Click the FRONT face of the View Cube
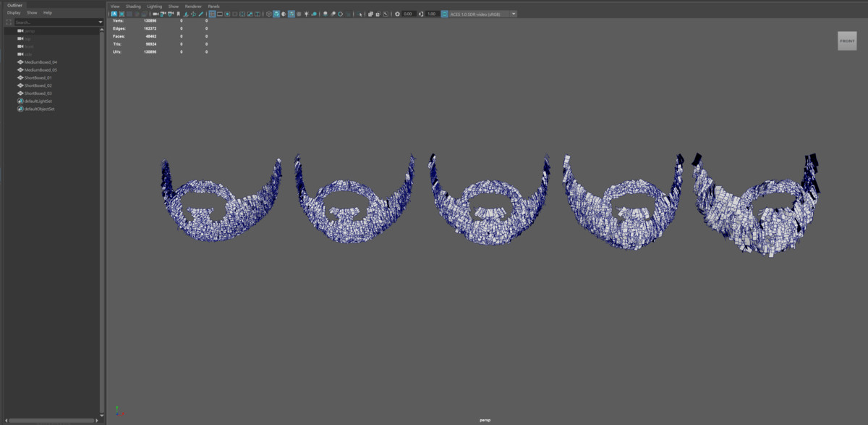This screenshot has width=868, height=425. tap(847, 41)
